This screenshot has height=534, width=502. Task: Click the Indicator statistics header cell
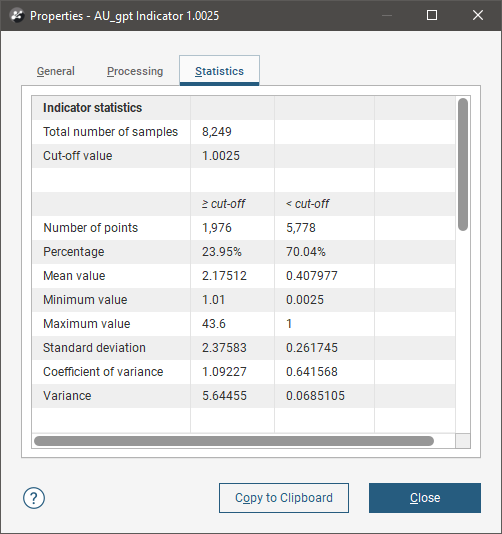pyautogui.click(x=111, y=108)
